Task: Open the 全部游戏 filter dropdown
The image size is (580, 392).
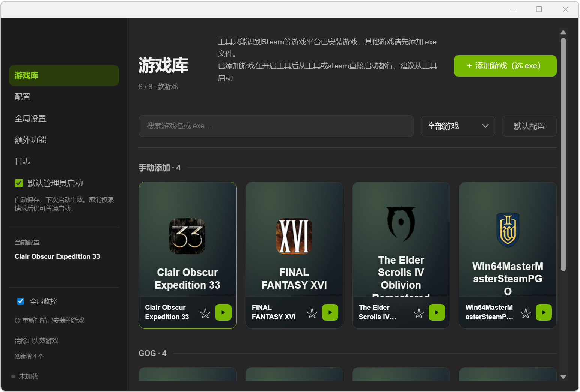Action: tap(458, 126)
